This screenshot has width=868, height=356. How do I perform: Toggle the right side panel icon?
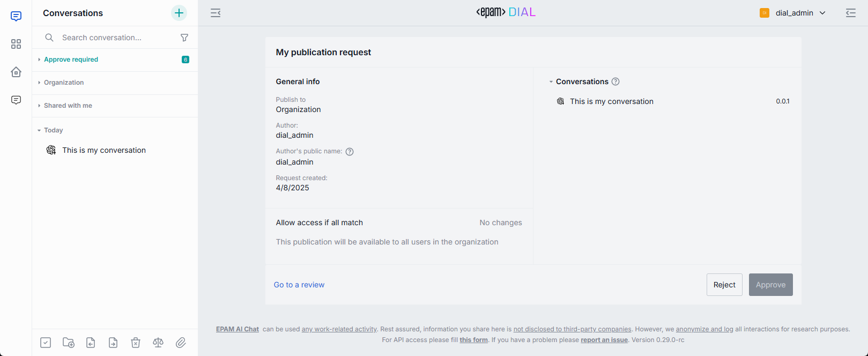point(851,13)
